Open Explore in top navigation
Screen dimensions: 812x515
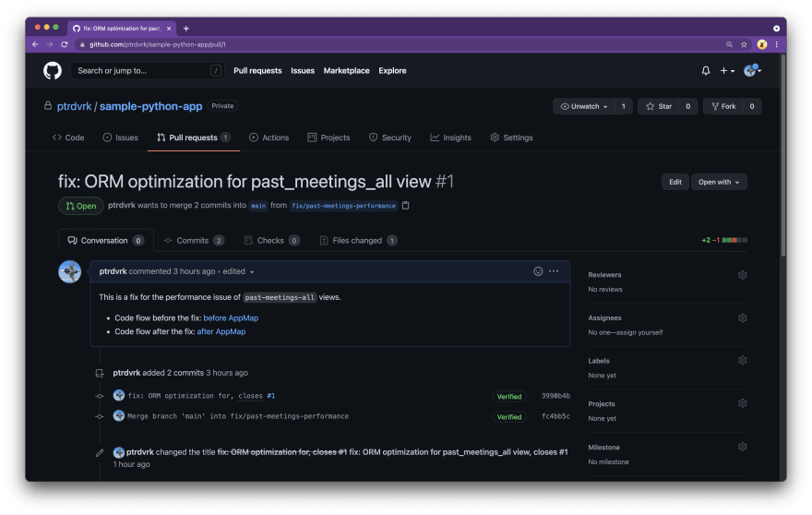[x=392, y=71]
